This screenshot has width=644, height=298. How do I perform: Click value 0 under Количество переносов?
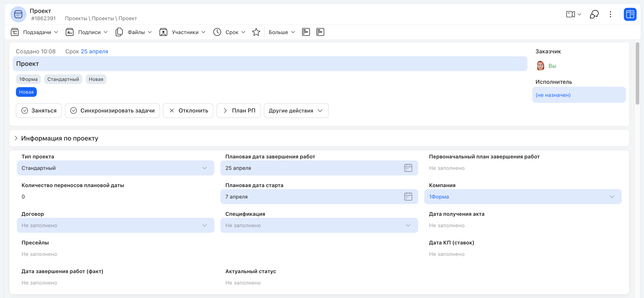(x=23, y=197)
